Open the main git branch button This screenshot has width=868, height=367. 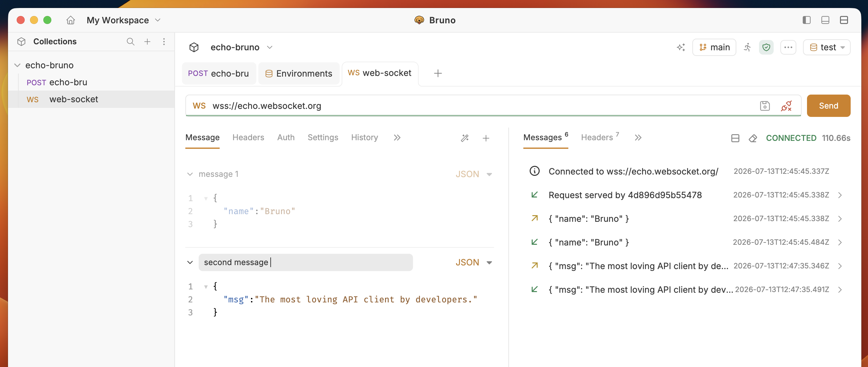pos(714,47)
